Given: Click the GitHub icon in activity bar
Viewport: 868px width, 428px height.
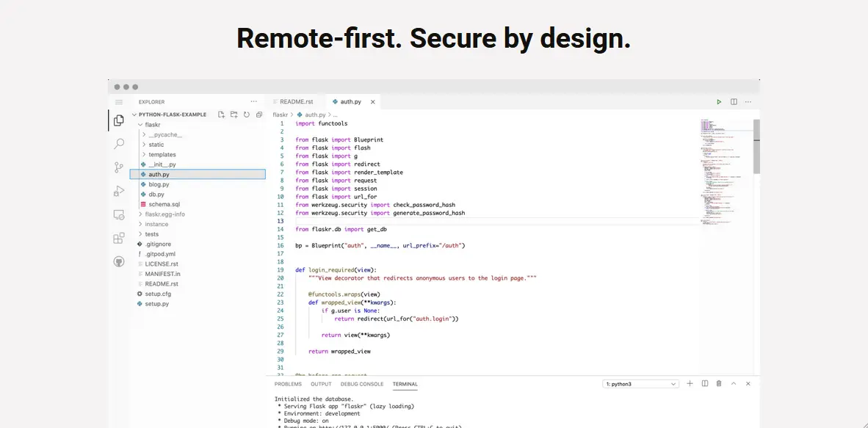Looking at the screenshot, I should (x=119, y=261).
